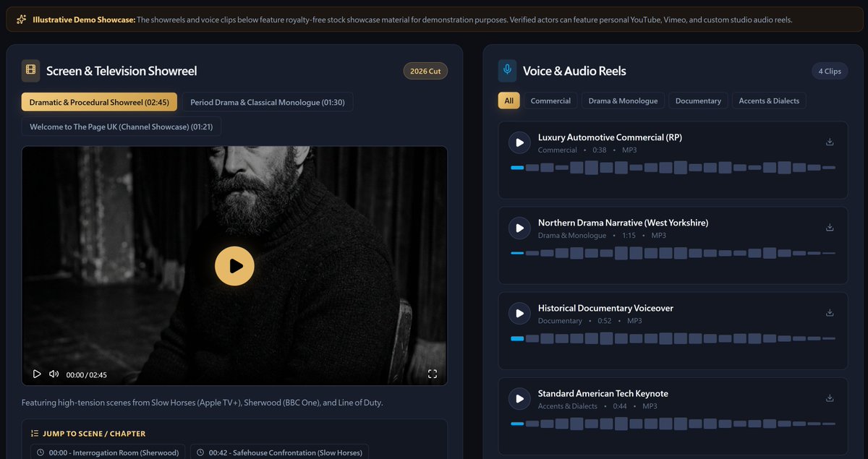This screenshot has width=868, height=459.
Task: Switch to Period Drama & Classical Monologue showreel
Action: click(x=268, y=102)
